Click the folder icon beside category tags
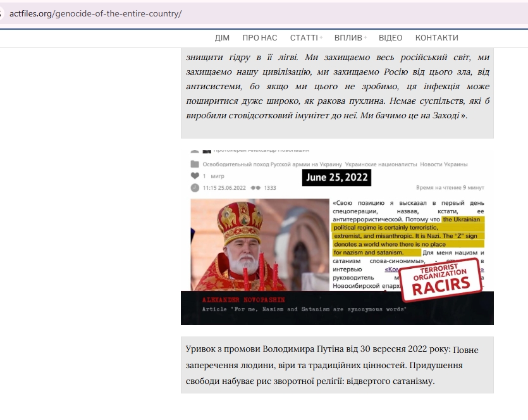This screenshot has height=420, width=528. 195,164
